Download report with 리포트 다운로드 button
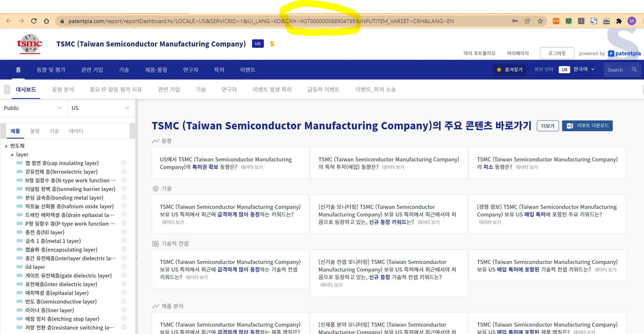This screenshot has height=334, width=644. [x=587, y=126]
